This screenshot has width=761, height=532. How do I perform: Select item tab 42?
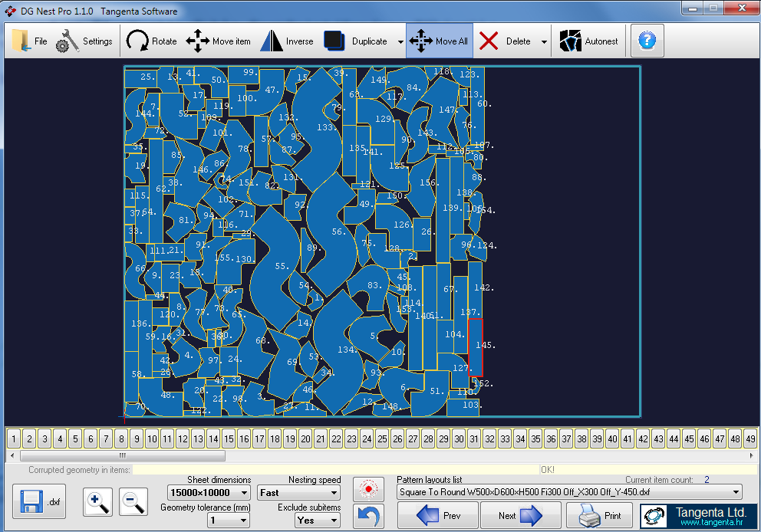(643, 439)
